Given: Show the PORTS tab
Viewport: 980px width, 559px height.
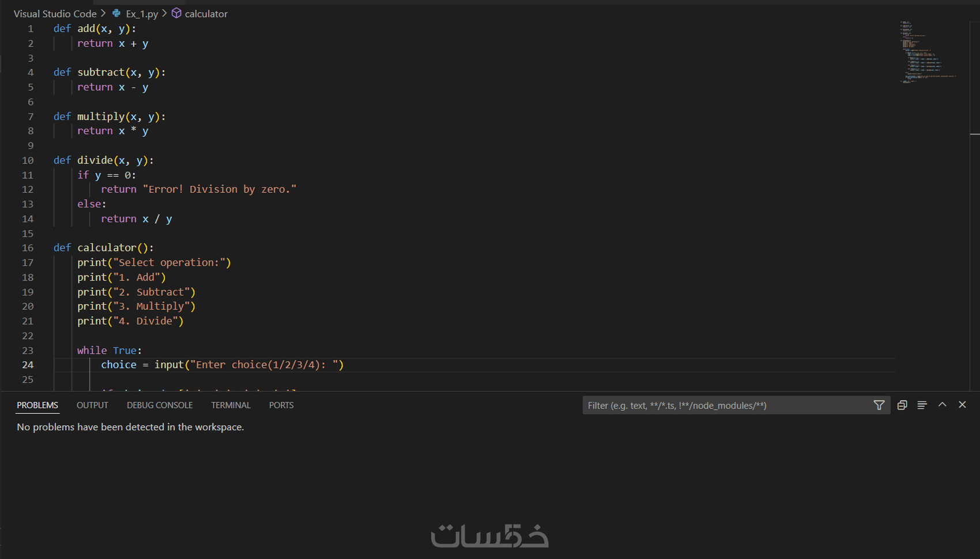Looking at the screenshot, I should click(x=281, y=405).
